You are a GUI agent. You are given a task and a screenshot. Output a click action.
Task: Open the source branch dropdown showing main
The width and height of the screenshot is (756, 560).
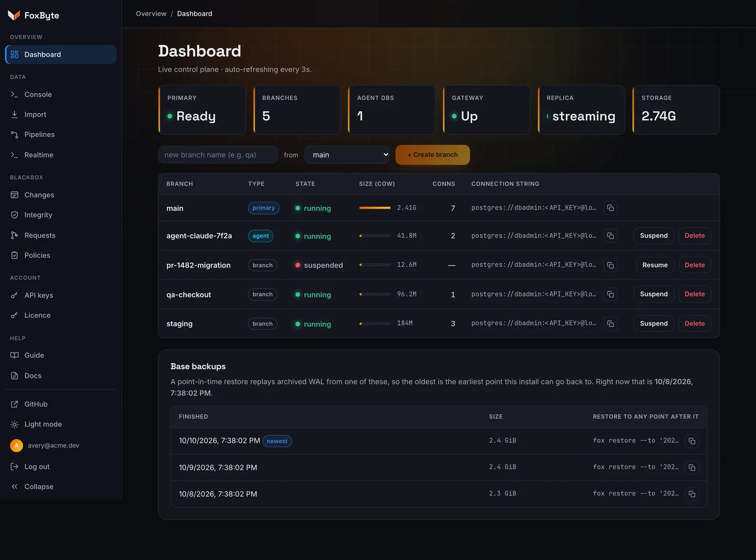(x=347, y=155)
